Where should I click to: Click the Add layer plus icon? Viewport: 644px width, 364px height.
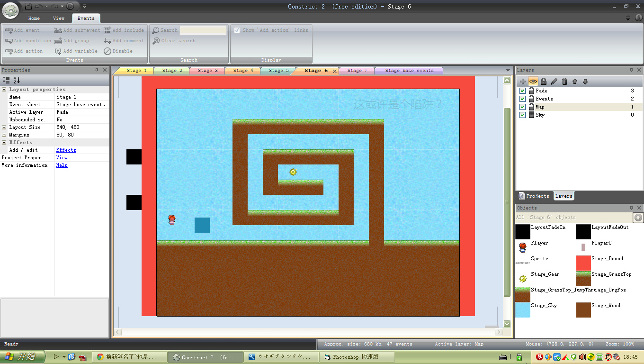pyautogui.click(x=523, y=82)
